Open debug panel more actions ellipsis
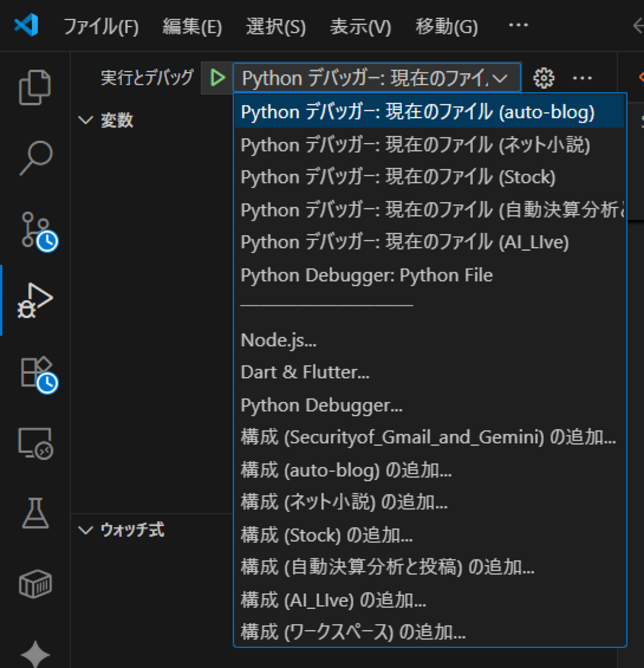The height and width of the screenshot is (668, 644). (x=582, y=77)
